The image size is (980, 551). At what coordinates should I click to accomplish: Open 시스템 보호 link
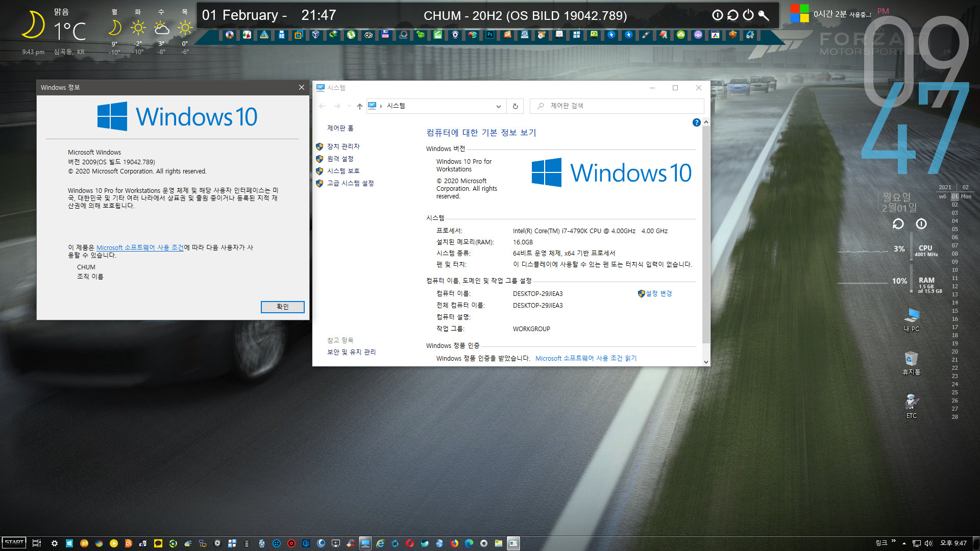343,171
